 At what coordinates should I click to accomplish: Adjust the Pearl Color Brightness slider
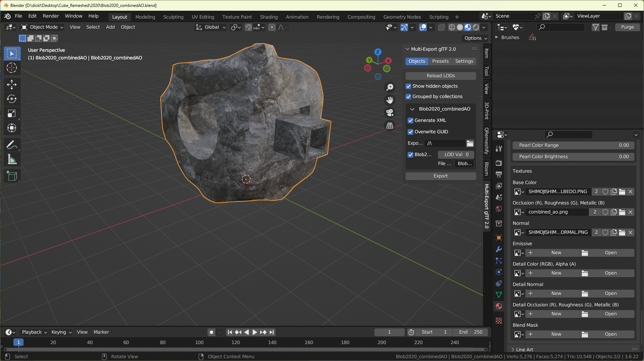573,156
